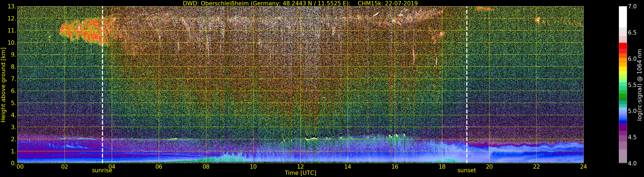This screenshot has height=177, width=644.
Task: Click the colorbar value label '6.0'
Action: tap(632, 59)
